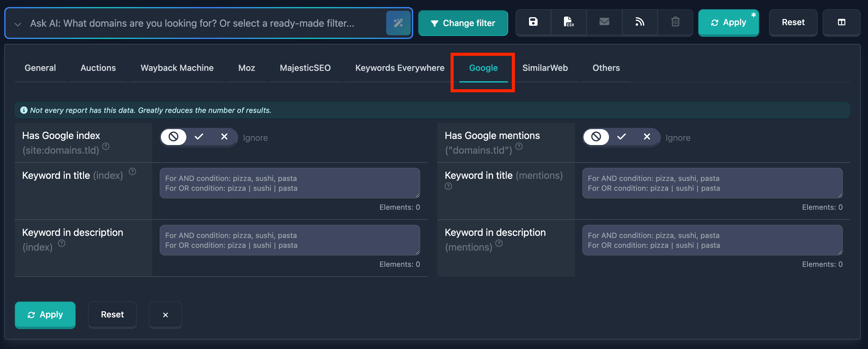Switch to the SimilarWeb tab

tap(545, 68)
